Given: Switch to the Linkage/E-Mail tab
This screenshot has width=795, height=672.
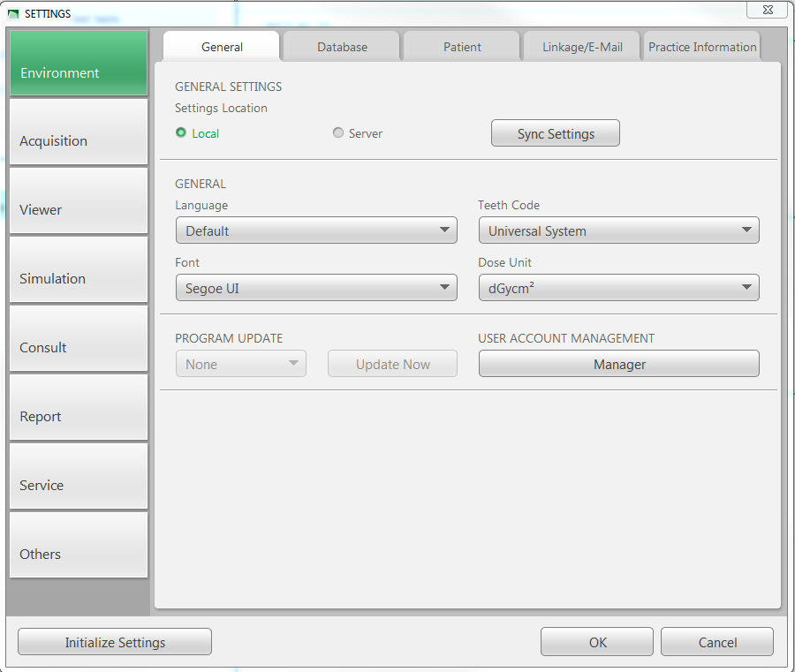Looking at the screenshot, I should (582, 47).
